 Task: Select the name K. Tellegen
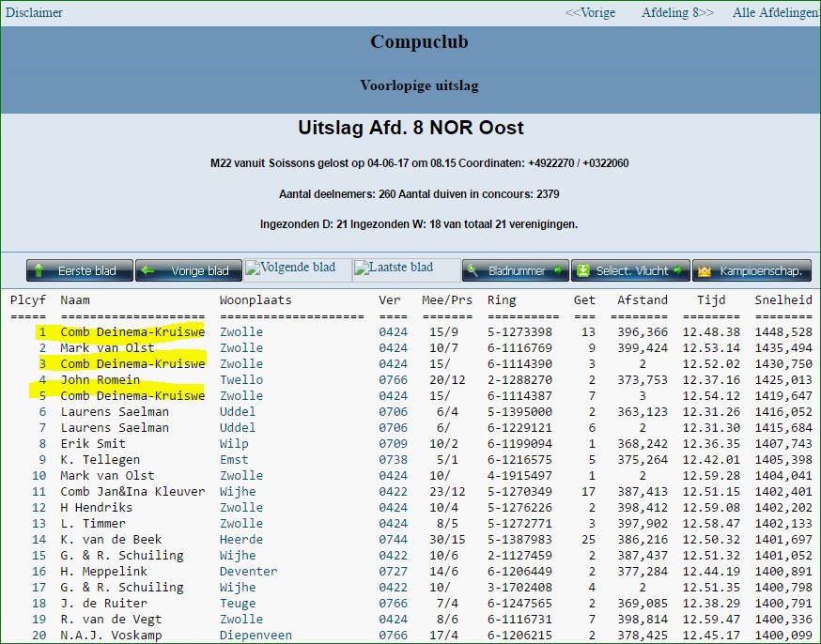(100, 460)
